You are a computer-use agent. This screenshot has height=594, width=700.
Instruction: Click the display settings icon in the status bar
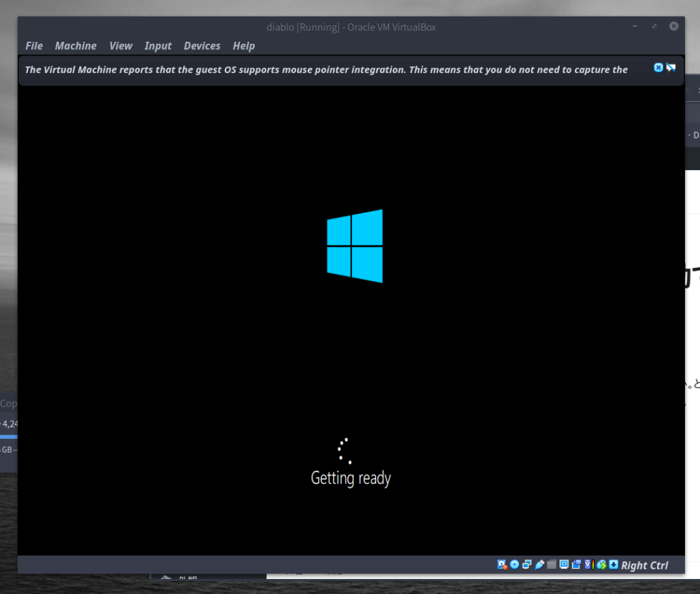coord(563,565)
